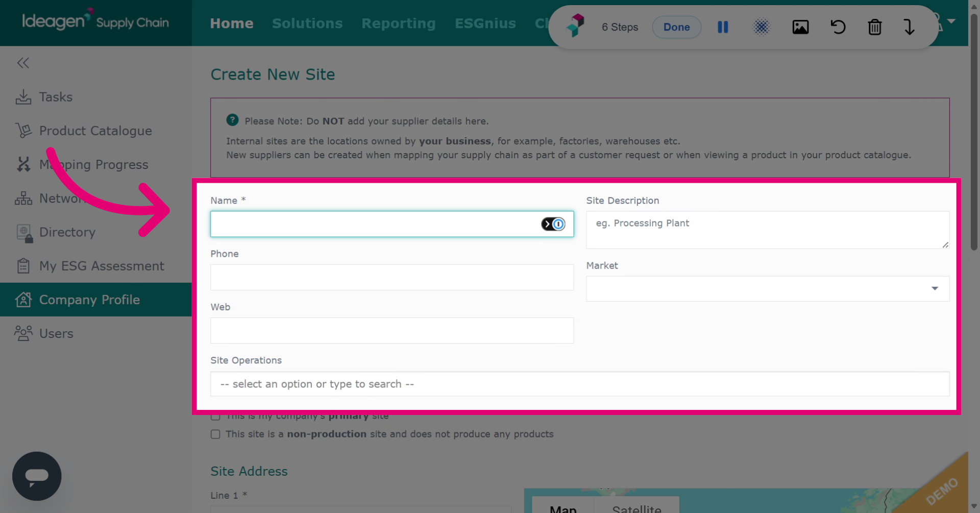The image size is (980, 513).
Task: Click the Site Description text area
Action: [x=768, y=230]
